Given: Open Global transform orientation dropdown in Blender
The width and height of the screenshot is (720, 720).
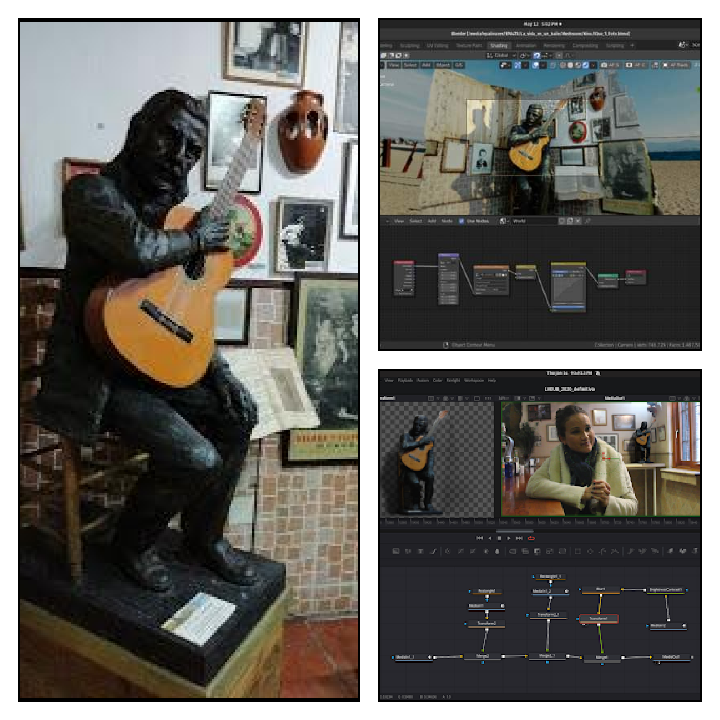Looking at the screenshot, I should click(x=501, y=56).
